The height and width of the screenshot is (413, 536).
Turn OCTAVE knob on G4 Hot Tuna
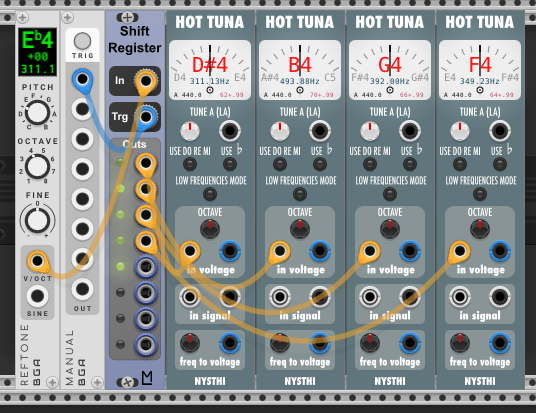390,229
